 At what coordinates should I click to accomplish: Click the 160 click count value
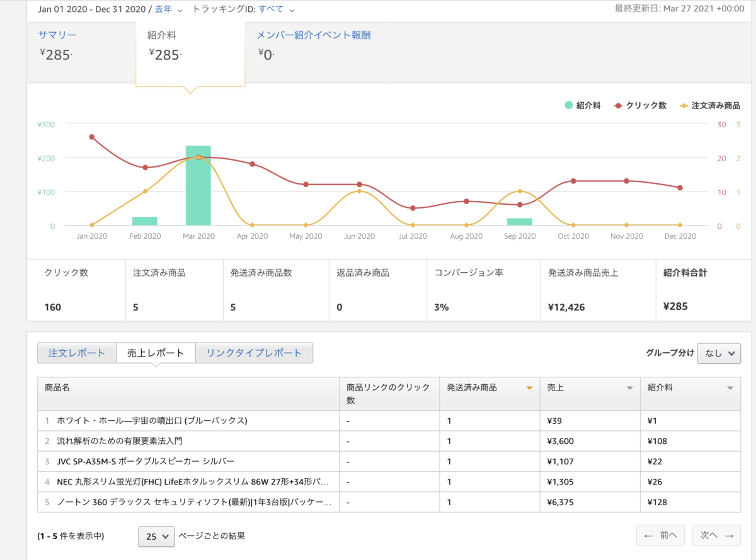53,307
